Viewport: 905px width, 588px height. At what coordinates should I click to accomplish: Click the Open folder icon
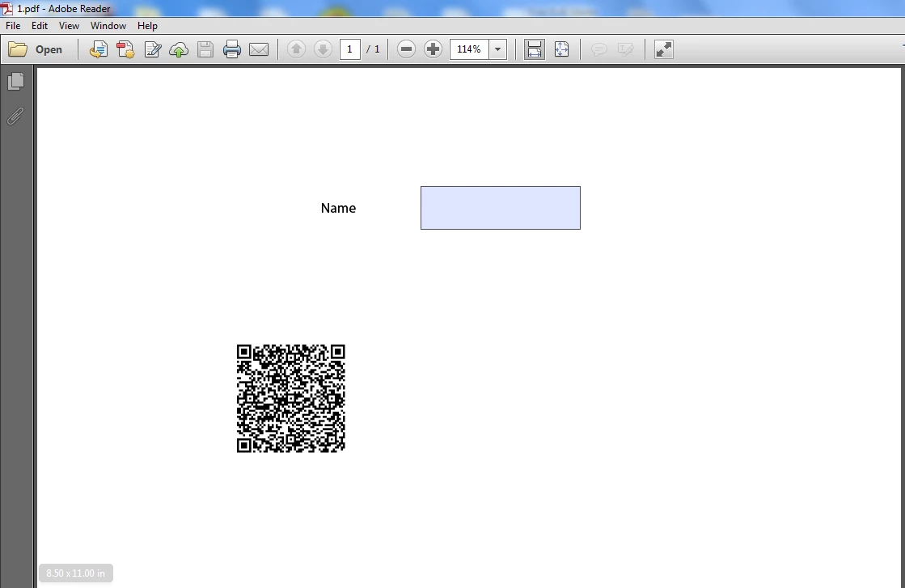tap(17, 49)
